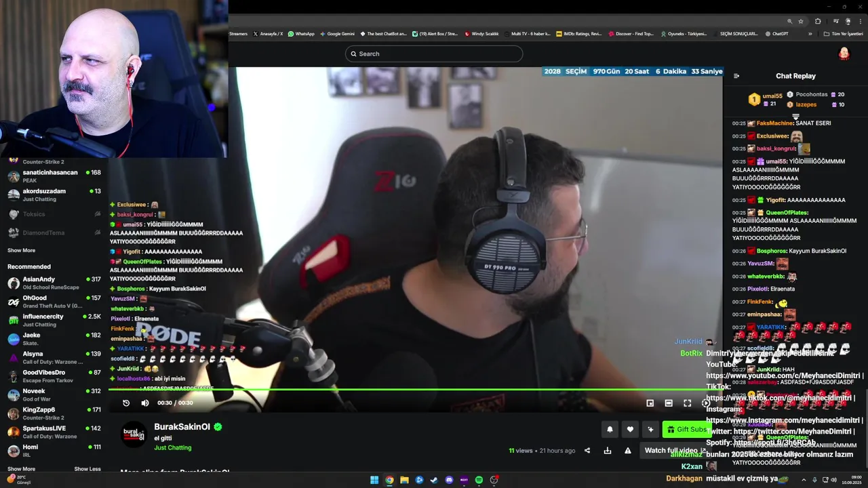The height and width of the screenshot is (488, 868).
Task: Click the rewind 10 seconds player icon
Action: point(126,403)
